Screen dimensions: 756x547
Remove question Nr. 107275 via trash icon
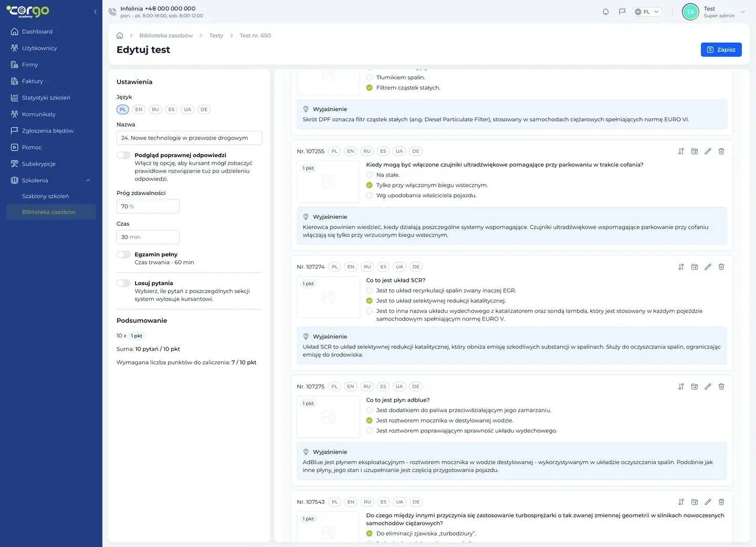[x=721, y=386]
